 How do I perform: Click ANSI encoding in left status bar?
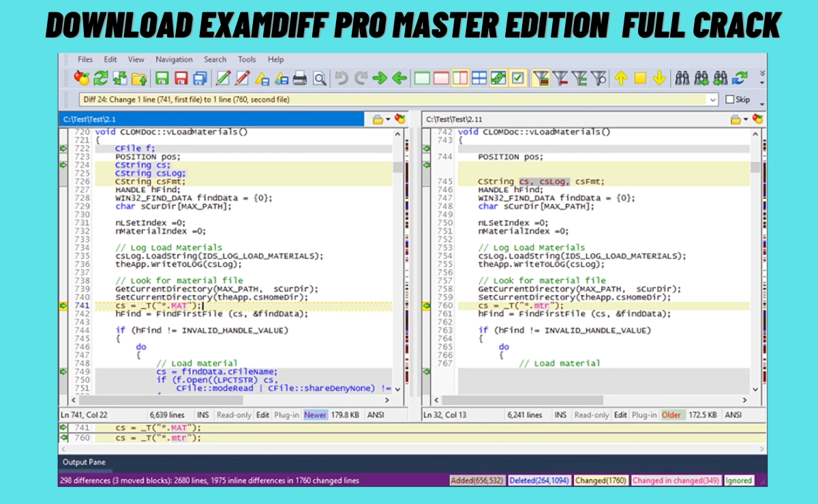pyautogui.click(x=376, y=415)
